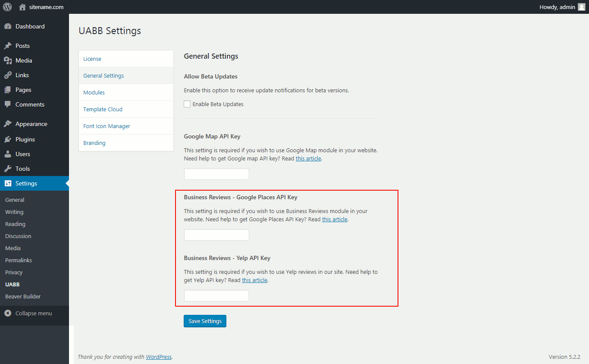Open Google Places API key article link
Viewport: 589px width, 364px height.
pos(335,219)
